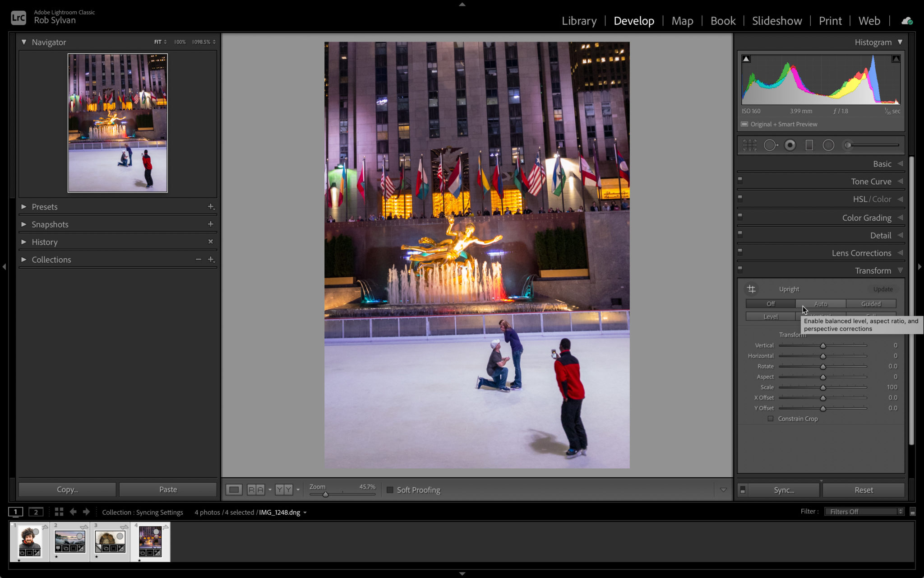
Task: Expand the Presets panel
Action: 44,207
